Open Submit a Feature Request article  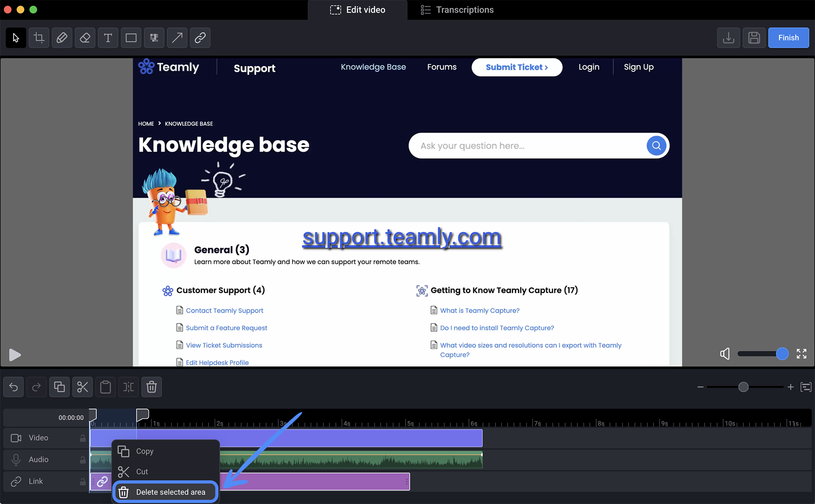(x=226, y=328)
